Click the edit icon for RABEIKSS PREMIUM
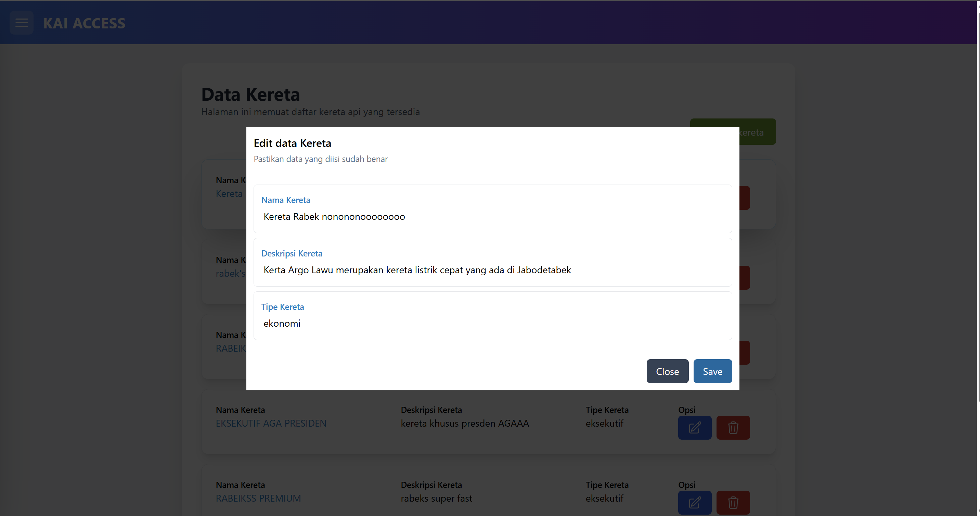The width and height of the screenshot is (980, 516). [694, 502]
